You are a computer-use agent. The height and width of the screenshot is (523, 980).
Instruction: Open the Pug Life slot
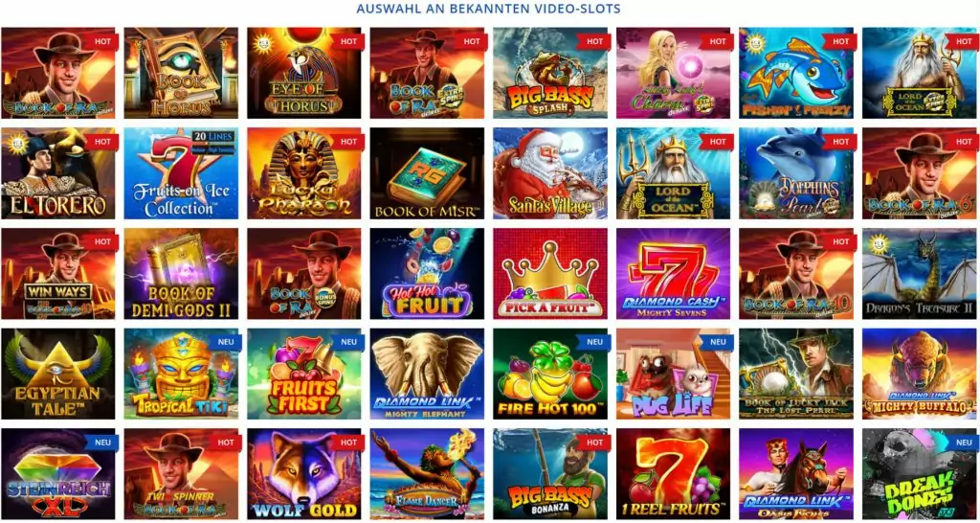(x=673, y=374)
